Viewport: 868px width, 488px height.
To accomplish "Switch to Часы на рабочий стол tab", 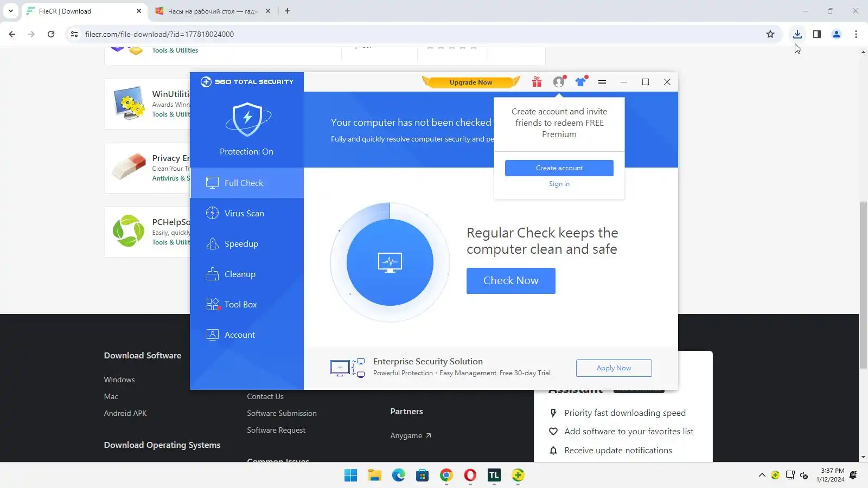I will (x=213, y=11).
